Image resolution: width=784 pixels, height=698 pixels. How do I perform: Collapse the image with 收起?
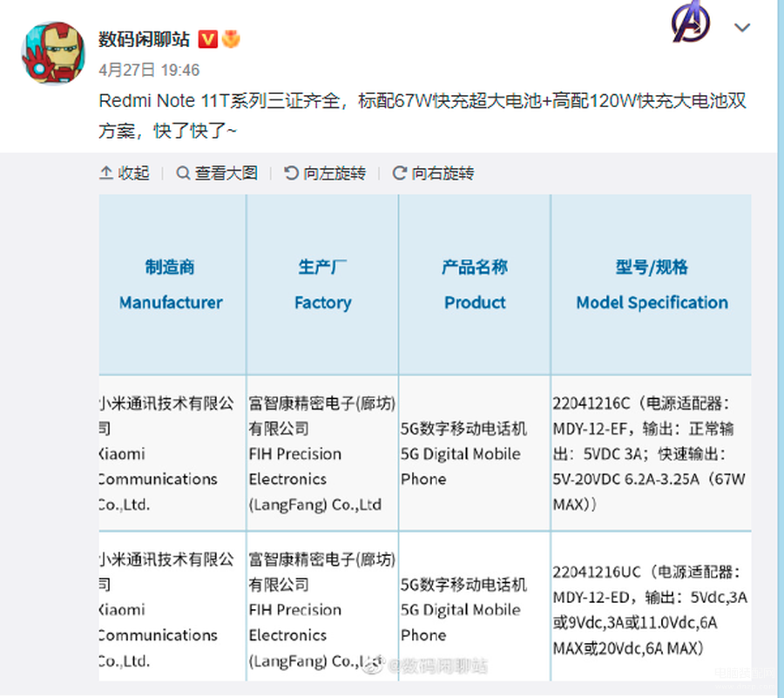click(125, 173)
